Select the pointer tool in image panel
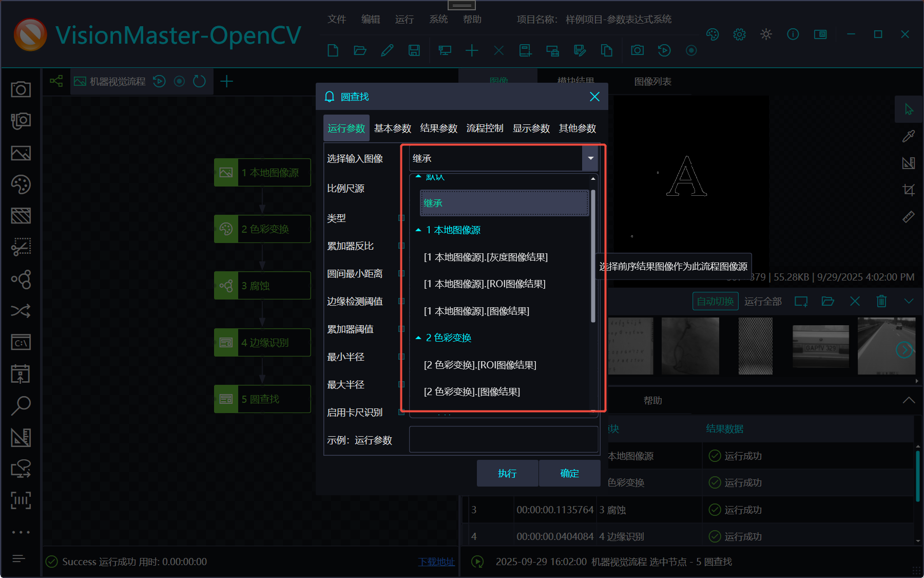Viewport: 924px width, 578px height. (909, 109)
